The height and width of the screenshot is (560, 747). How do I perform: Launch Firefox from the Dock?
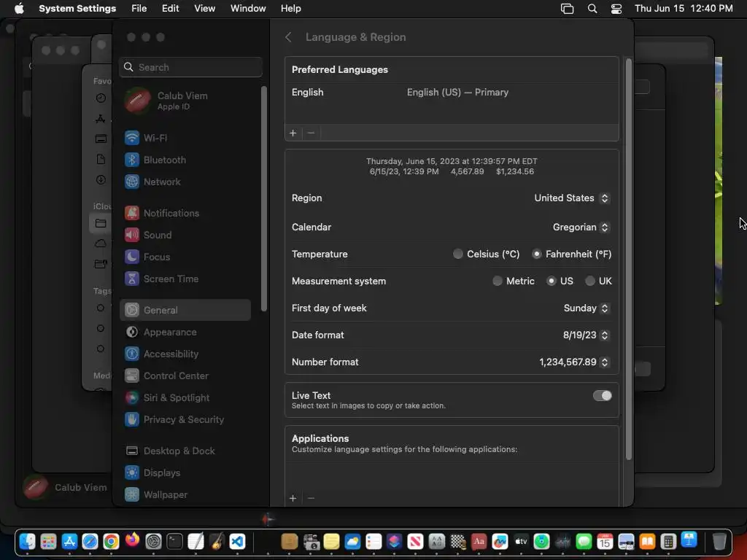pyautogui.click(x=133, y=540)
